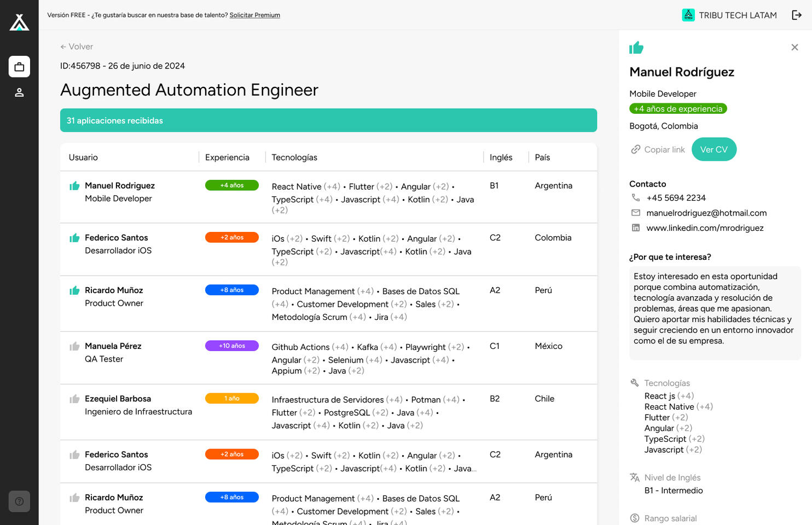812x525 pixels.
Task: Click the Tribu Tech Latam company logo
Action: 688,15
